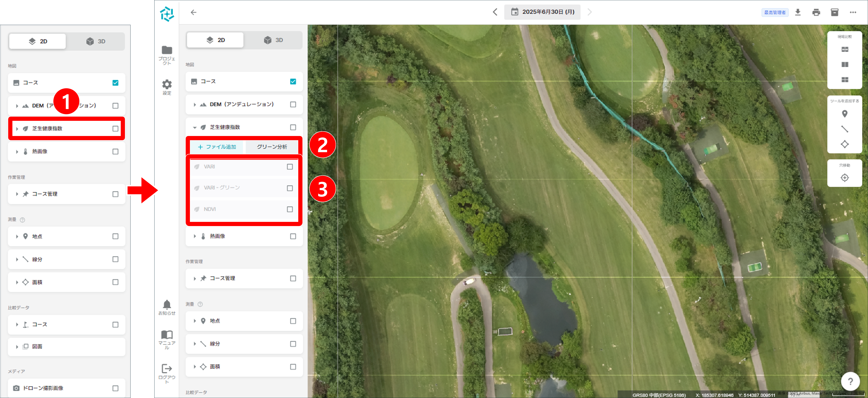The image size is (868, 398).
Task: Expand the 熱画像 tree item
Action: click(195, 236)
